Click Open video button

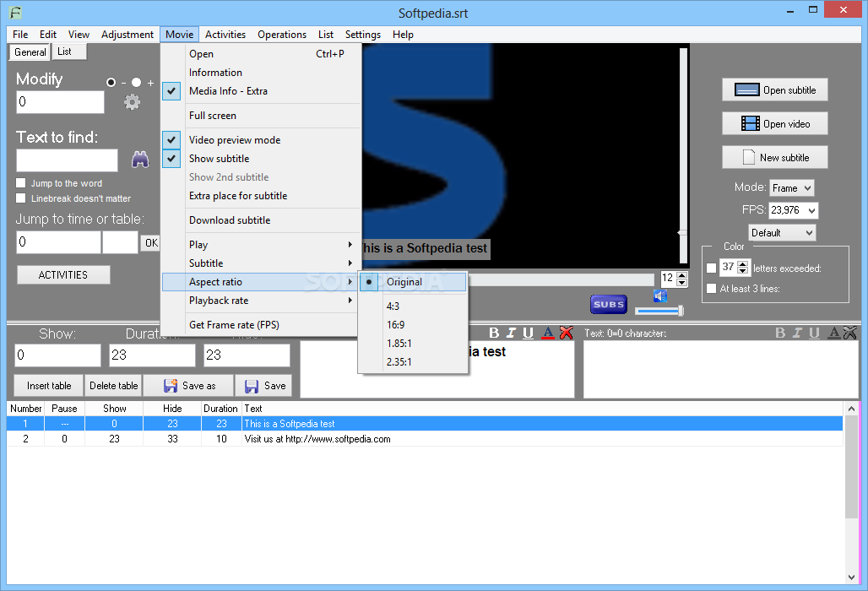click(x=774, y=123)
